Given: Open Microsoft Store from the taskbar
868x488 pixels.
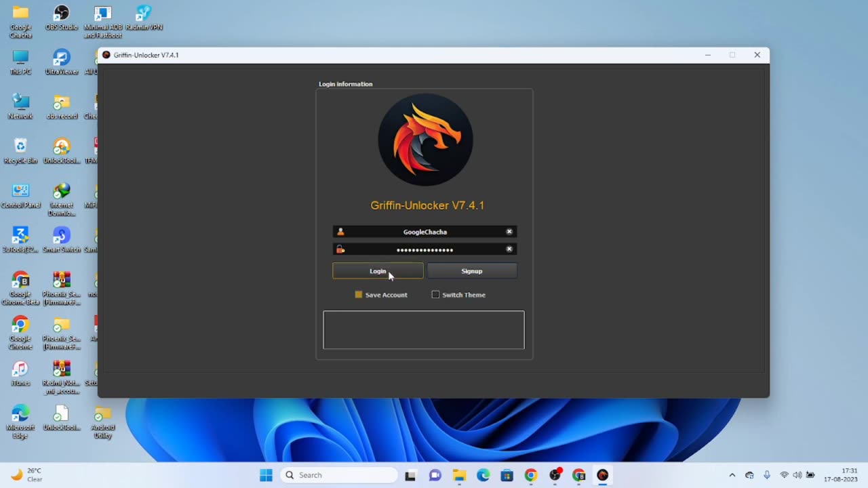Looking at the screenshot, I should 507,475.
